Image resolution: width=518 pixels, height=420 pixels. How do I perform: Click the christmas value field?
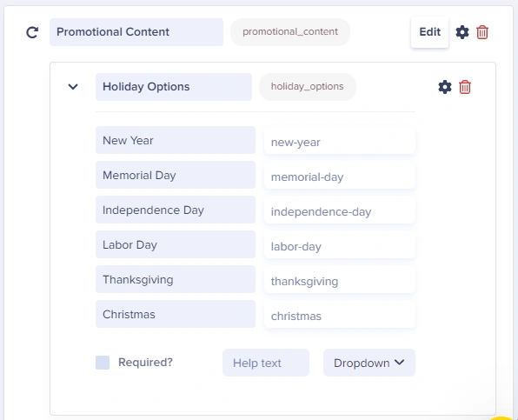340,314
